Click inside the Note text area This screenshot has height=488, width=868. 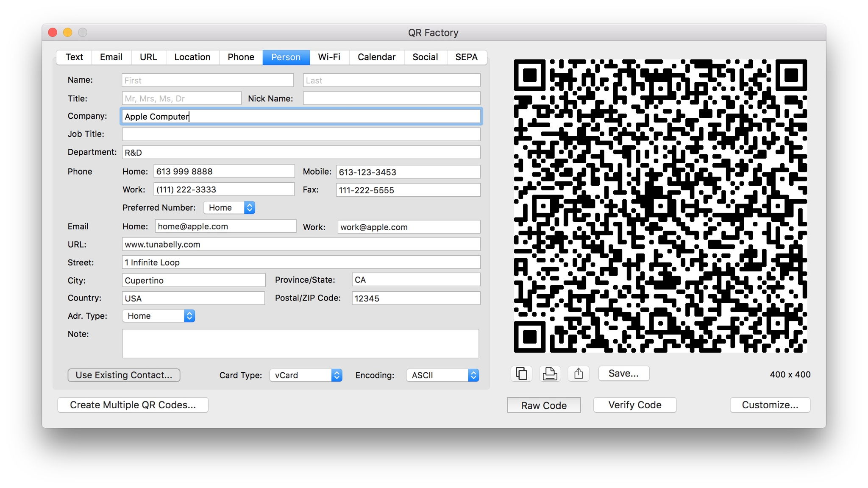coord(300,344)
